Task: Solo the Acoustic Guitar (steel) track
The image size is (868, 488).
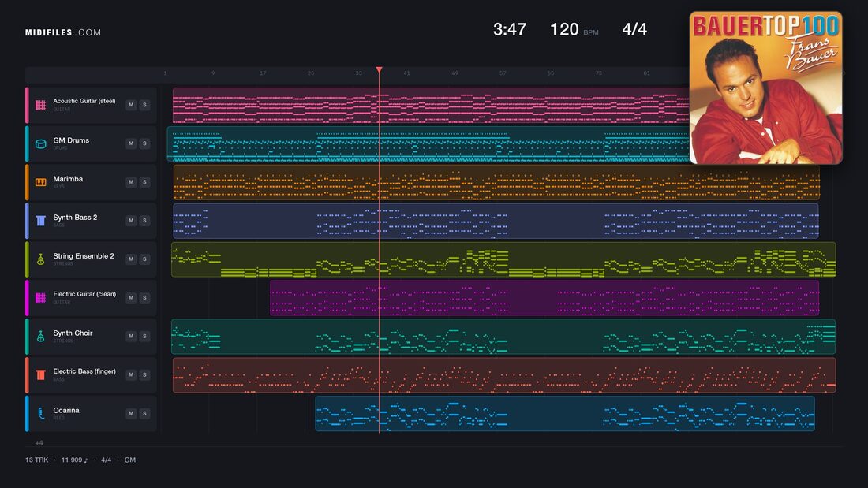Action: click(144, 105)
